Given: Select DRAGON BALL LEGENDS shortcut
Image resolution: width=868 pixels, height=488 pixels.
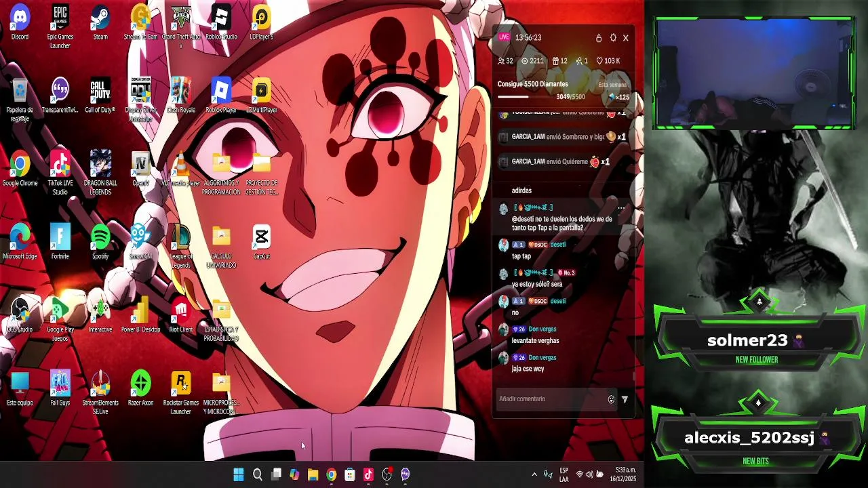Looking at the screenshot, I should 100,174.
